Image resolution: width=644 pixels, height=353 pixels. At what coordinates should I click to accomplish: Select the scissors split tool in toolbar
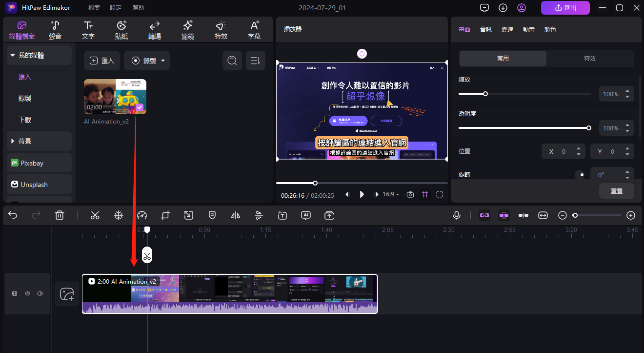[95, 215]
